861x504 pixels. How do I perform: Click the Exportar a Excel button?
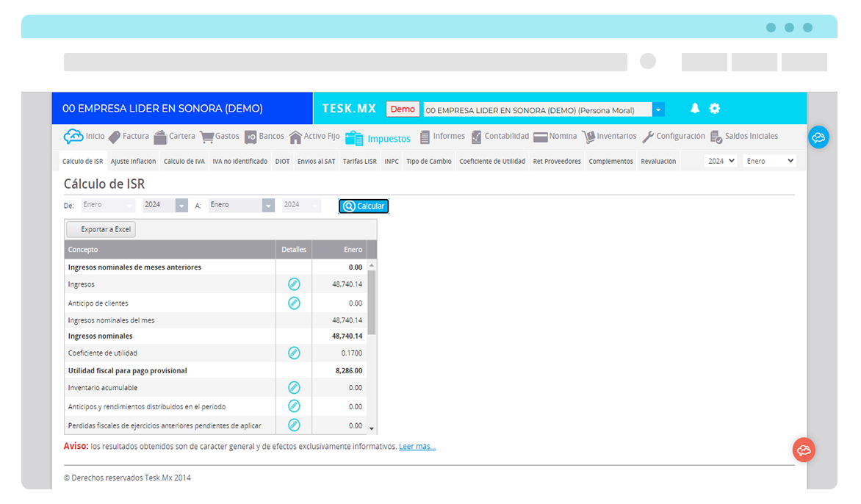[100, 228]
